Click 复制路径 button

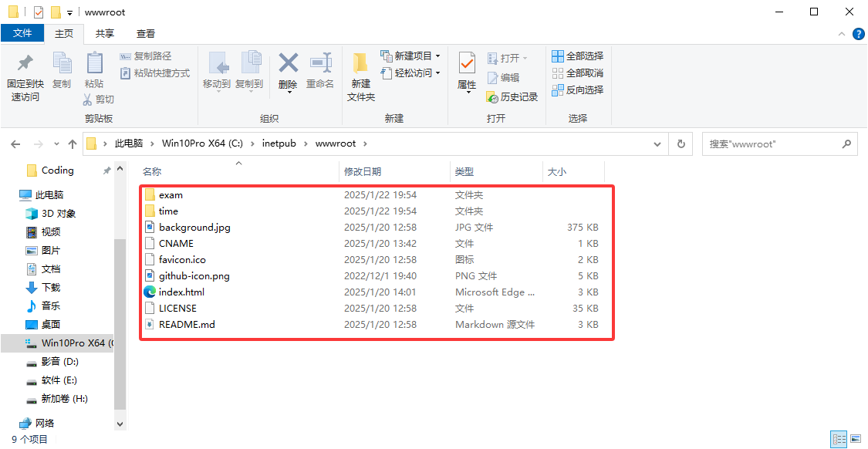pos(147,56)
